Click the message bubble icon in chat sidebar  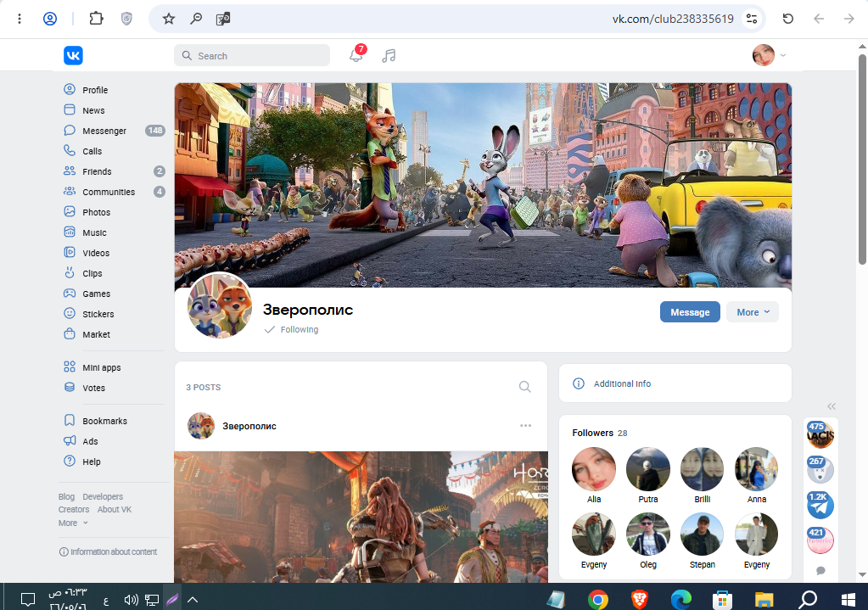(821, 571)
